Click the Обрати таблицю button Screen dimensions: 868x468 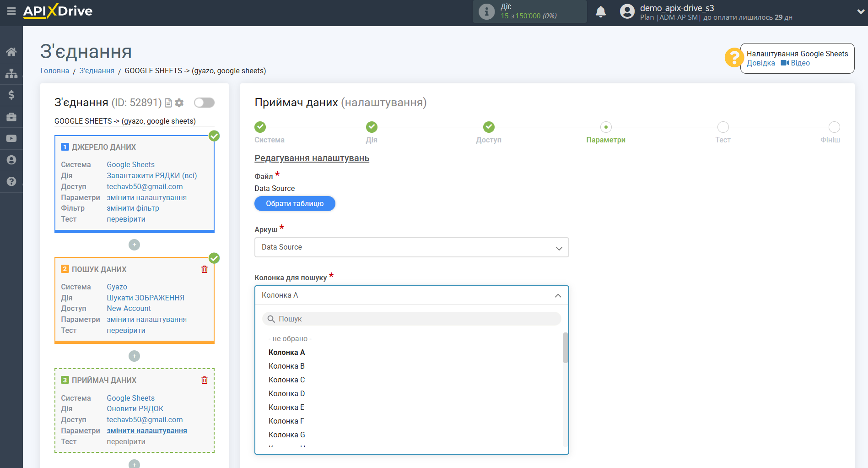[x=295, y=204]
